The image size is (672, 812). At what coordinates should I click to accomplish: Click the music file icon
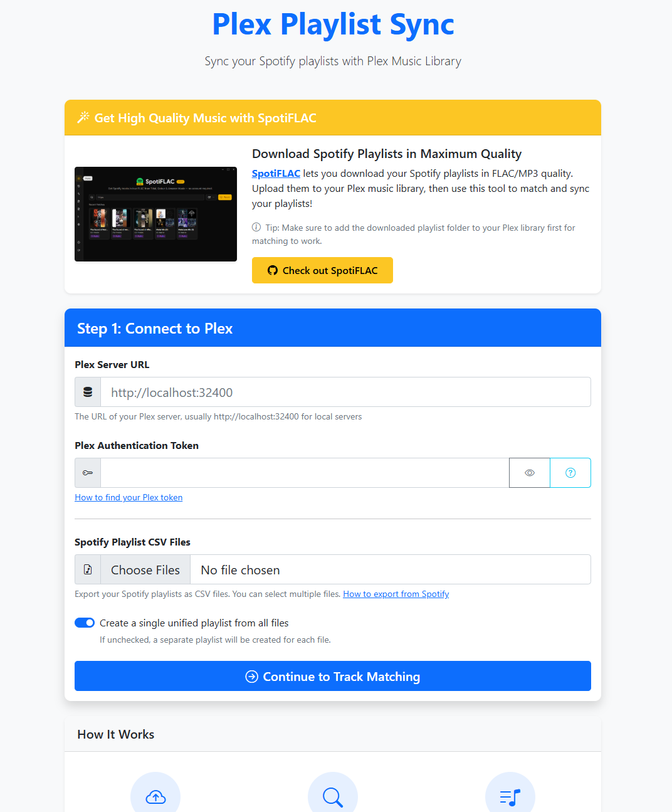[x=88, y=569]
